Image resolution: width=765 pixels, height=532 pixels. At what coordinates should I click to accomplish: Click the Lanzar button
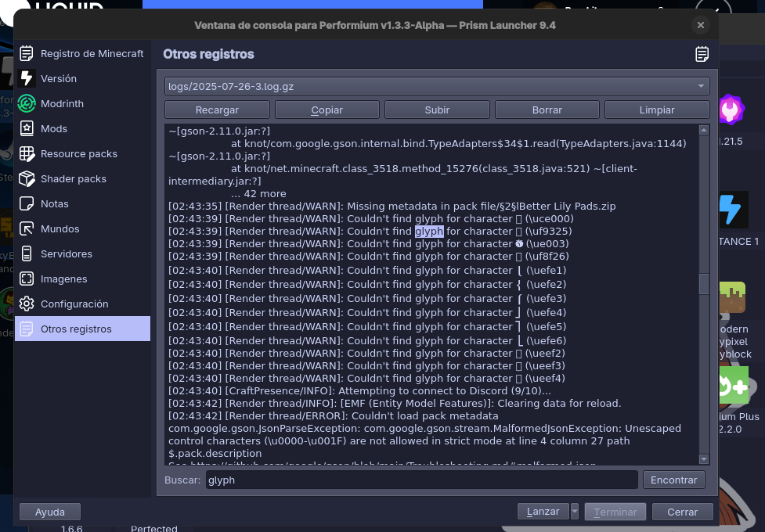click(543, 512)
